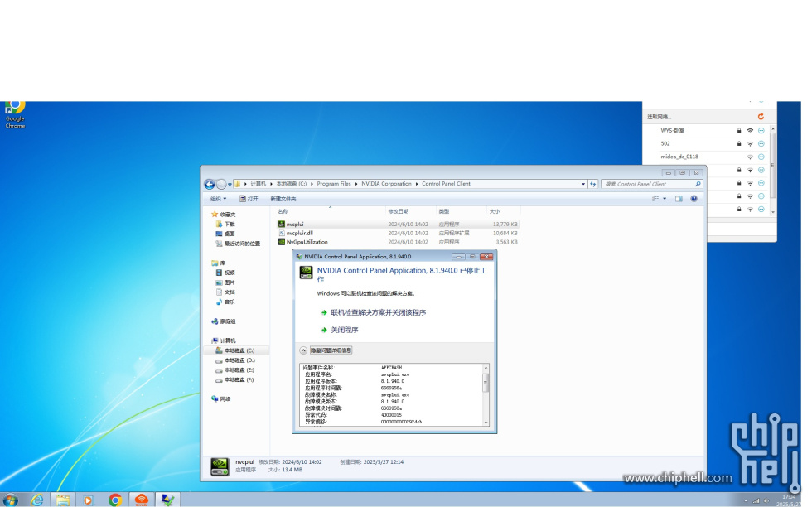Click the circle icon in 502 row
812x507 pixels.
pyautogui.click(x=761, y=144)
